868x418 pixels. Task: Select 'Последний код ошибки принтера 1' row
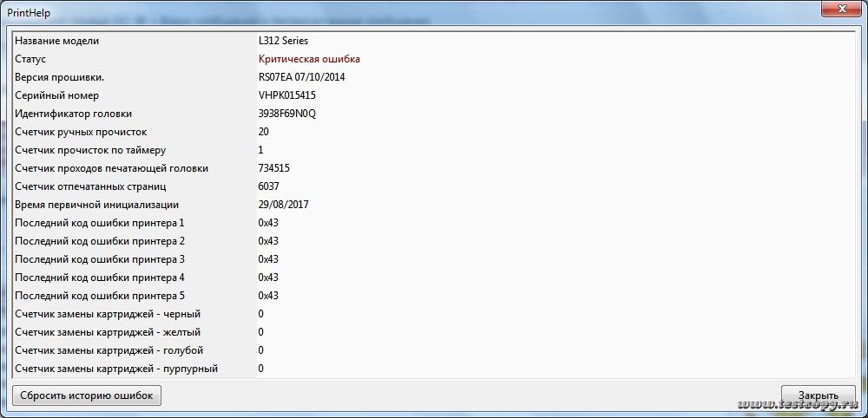(100, 223)
